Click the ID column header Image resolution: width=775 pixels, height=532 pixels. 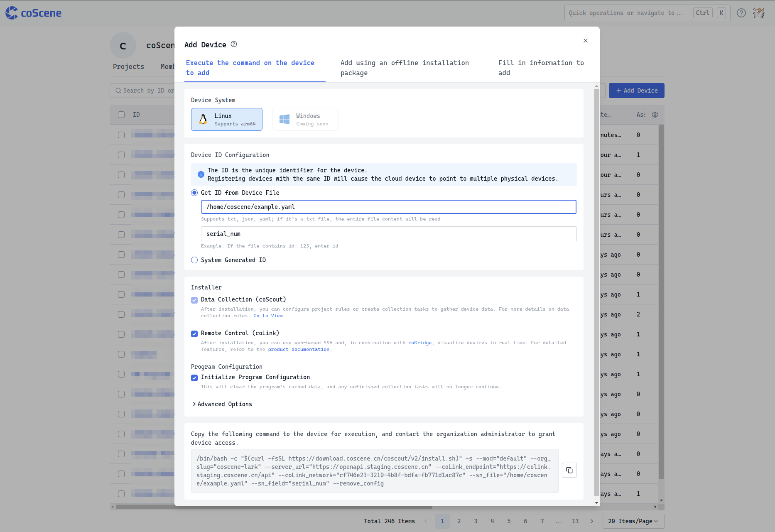tap(136, 115)
